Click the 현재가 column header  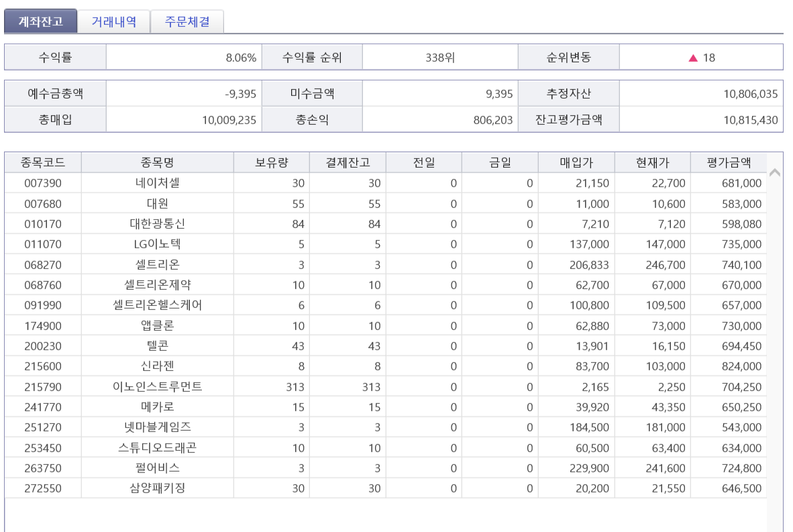pos(652,162)
